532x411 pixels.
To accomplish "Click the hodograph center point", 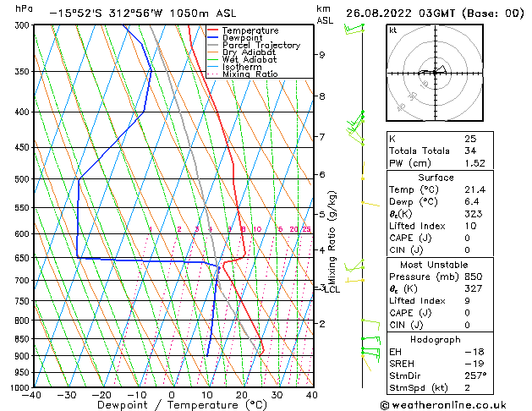I will coord(435,73).
